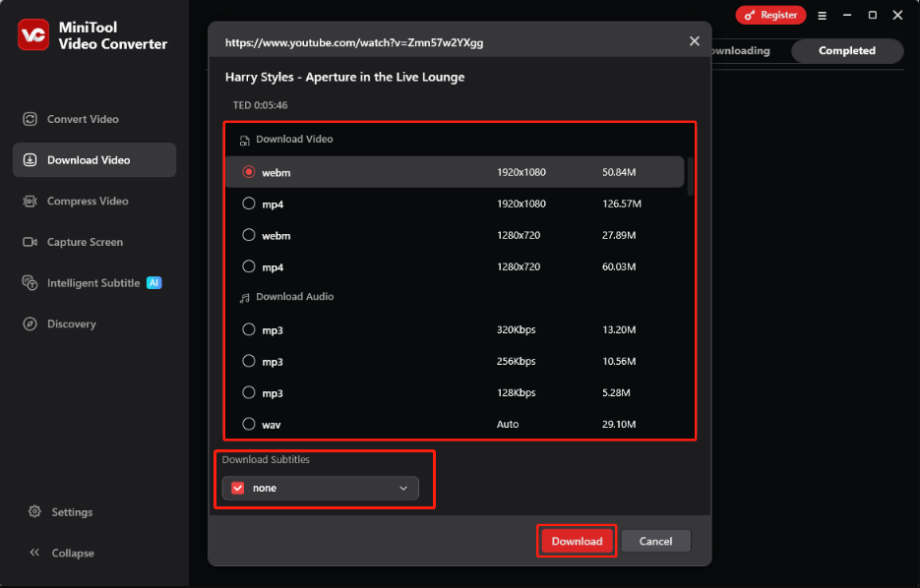Click the 256Kbps bitrate value

517,361
